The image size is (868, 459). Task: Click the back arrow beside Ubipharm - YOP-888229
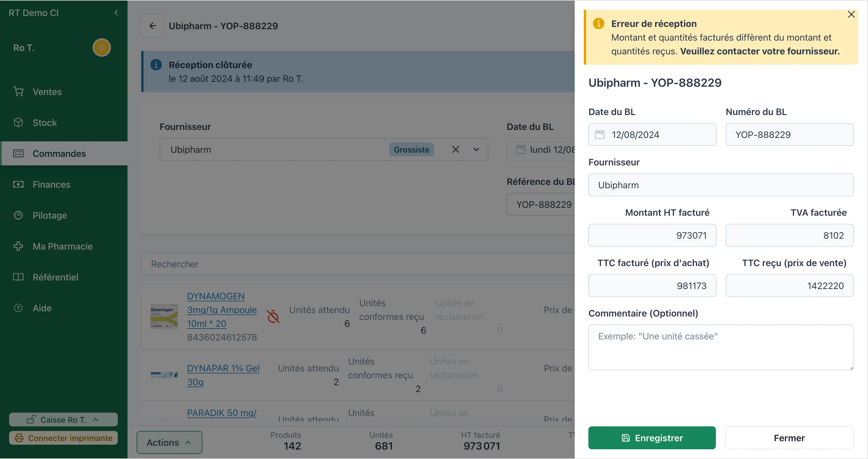[153, 26]
